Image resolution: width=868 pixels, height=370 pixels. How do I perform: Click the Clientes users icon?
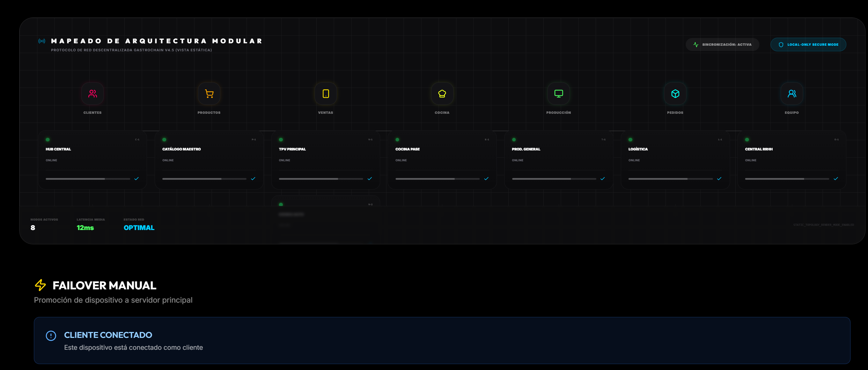pos(93,94)
